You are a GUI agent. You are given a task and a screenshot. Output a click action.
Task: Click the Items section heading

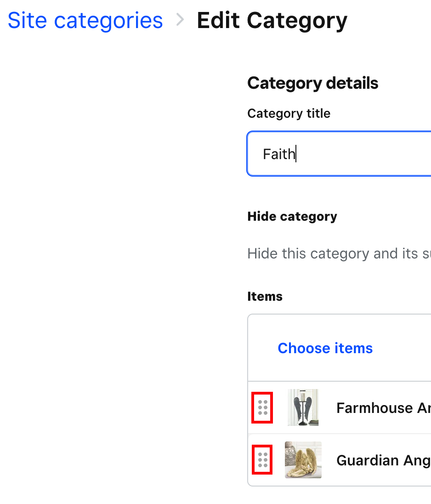tap(265, 296)
